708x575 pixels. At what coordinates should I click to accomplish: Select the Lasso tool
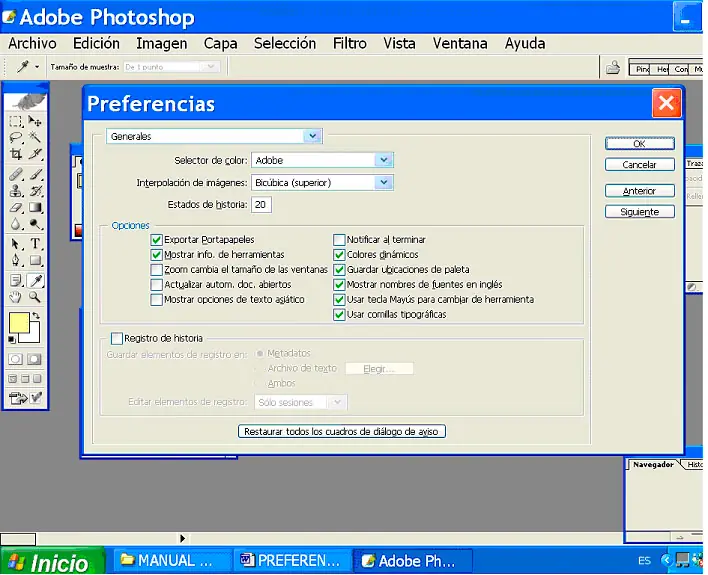click(x=16, y=137)
